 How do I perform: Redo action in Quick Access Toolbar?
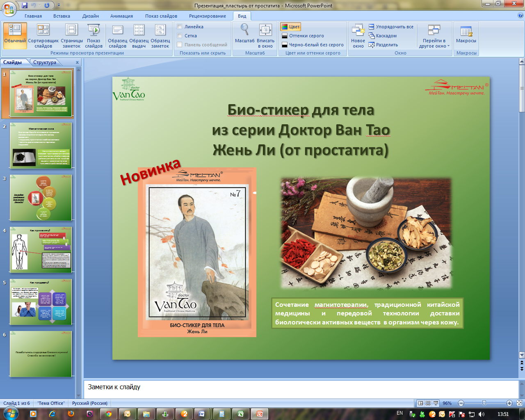(x=46, y=5)
